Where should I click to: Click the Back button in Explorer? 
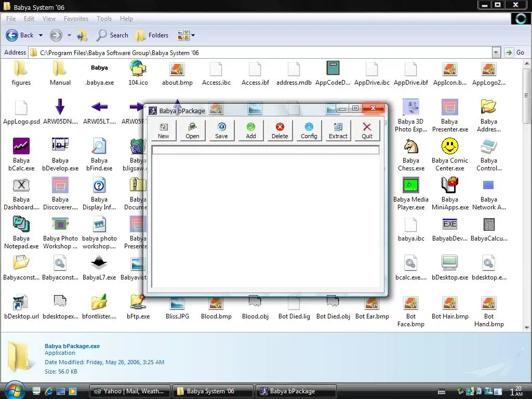pyautogui.click(x=20, y=35)
